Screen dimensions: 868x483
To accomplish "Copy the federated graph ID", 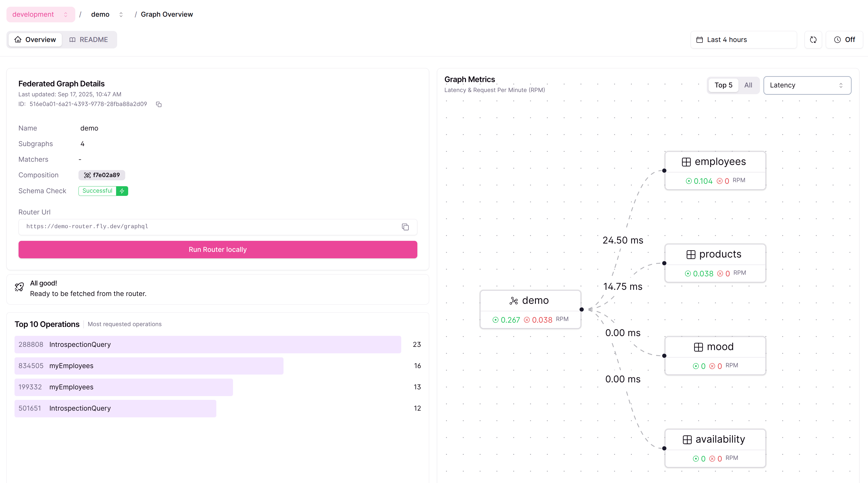I will 159,105.
